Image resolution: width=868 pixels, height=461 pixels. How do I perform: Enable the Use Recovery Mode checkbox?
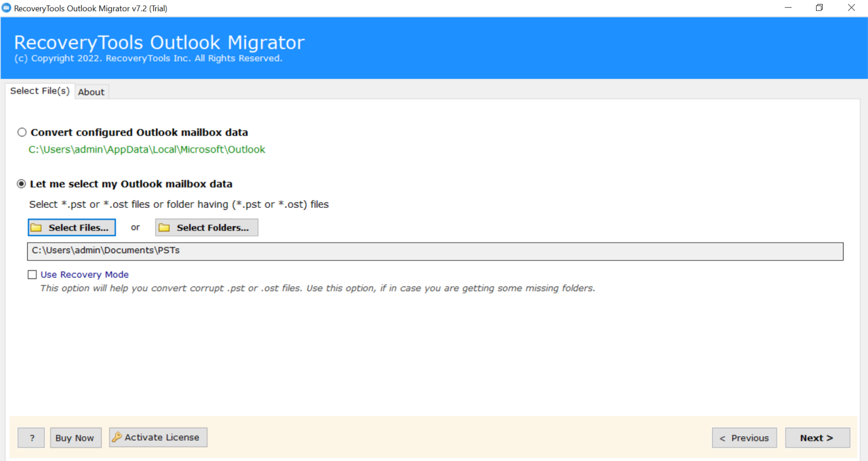(x=32, y=275)
